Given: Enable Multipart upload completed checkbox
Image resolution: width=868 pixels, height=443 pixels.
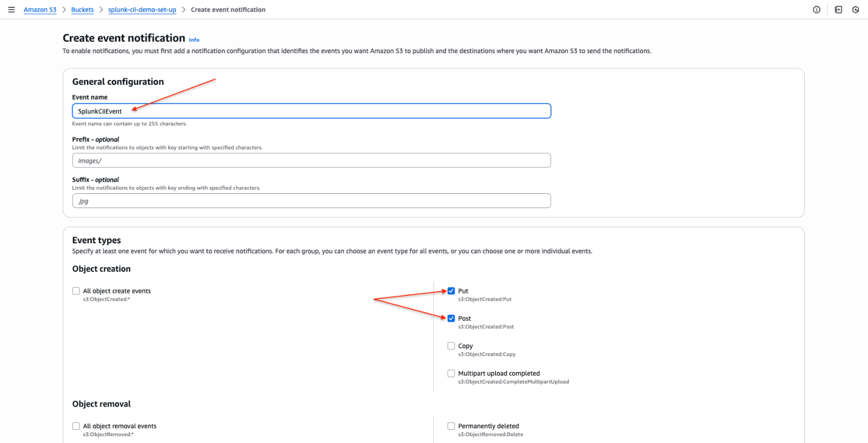Looking at the screenshot, I should tap(451, 373).
